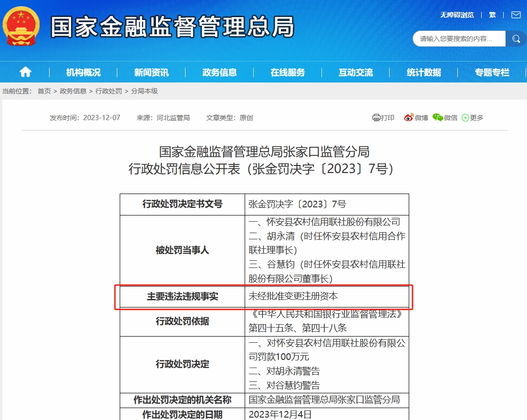
Task: Open the 新闻资讯 menu
Action: 151,72
